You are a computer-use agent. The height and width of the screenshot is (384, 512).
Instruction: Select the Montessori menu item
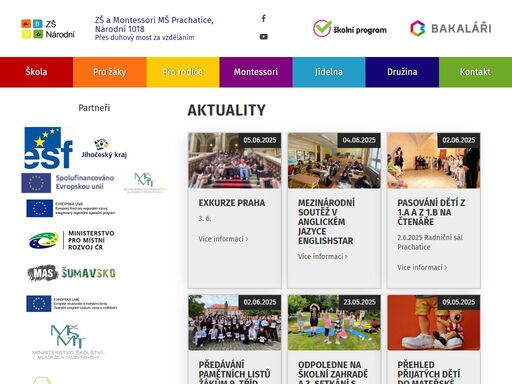tap(256, 72)
